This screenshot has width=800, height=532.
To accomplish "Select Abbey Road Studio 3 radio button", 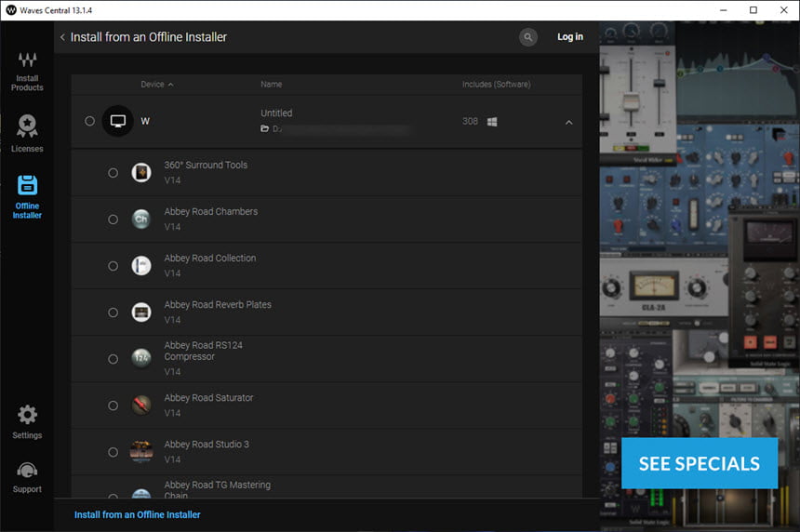I will coord(113,452).
